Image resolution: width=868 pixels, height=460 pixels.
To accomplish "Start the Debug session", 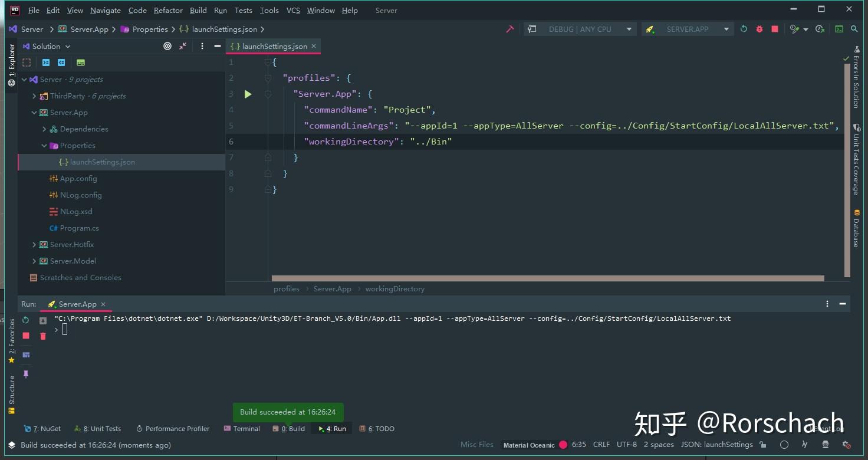I will pyautogui.click(x=759, y=28).
